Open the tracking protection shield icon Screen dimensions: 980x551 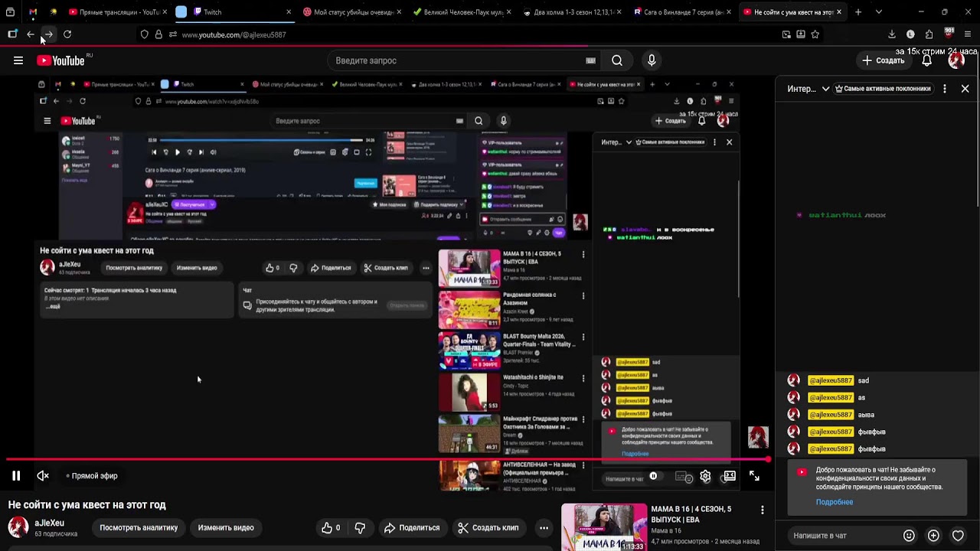(x=144, y=34)
